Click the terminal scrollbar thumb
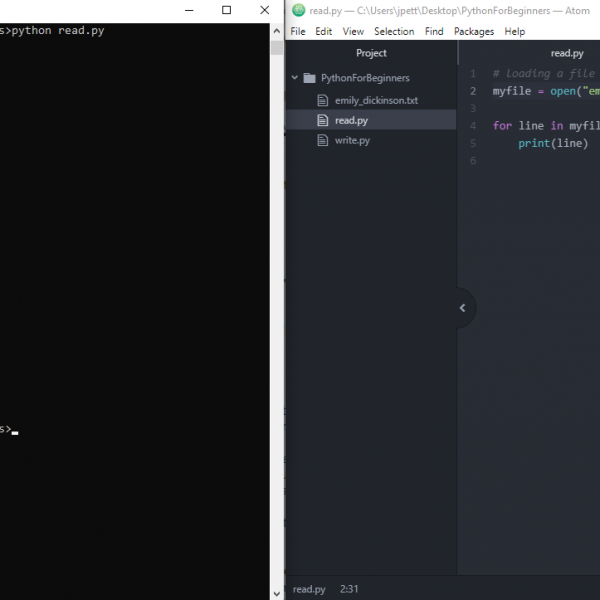Screen dimensions: 600x600 coord(277,48)
